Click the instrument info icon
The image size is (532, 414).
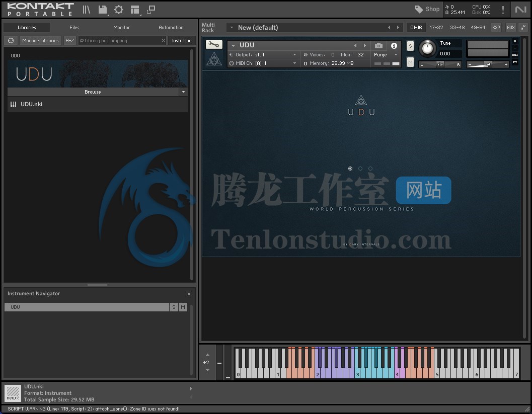394,45
